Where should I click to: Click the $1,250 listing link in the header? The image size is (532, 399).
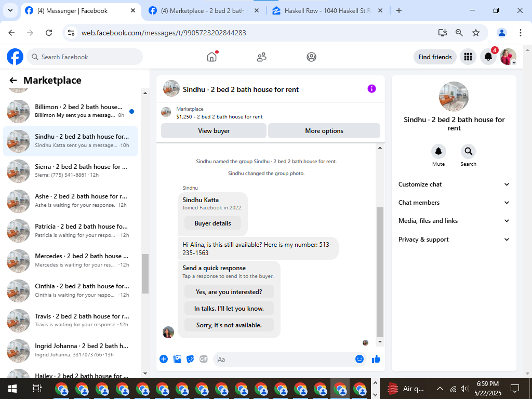220,117
